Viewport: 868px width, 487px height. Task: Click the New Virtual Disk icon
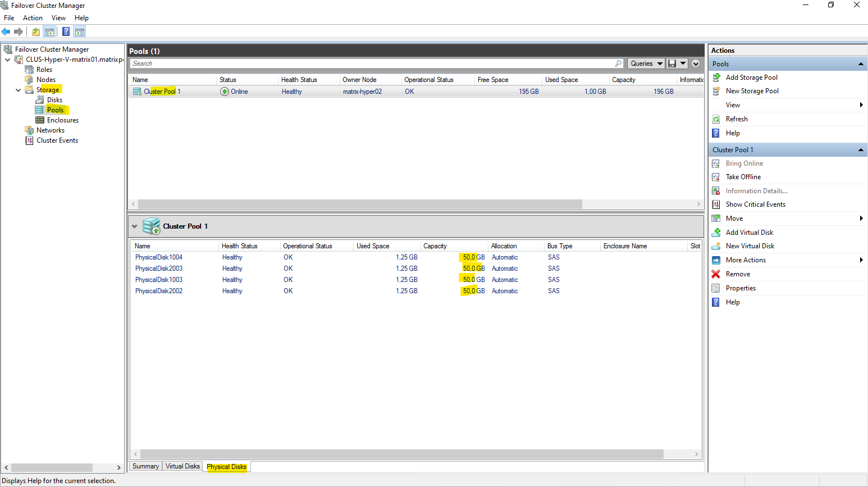[x=716, y=246]
